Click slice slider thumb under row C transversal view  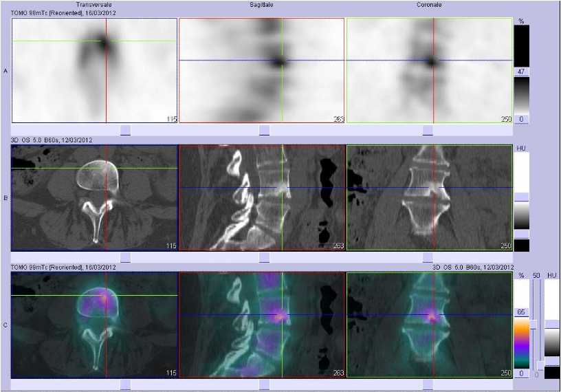[x=125, y=385]
